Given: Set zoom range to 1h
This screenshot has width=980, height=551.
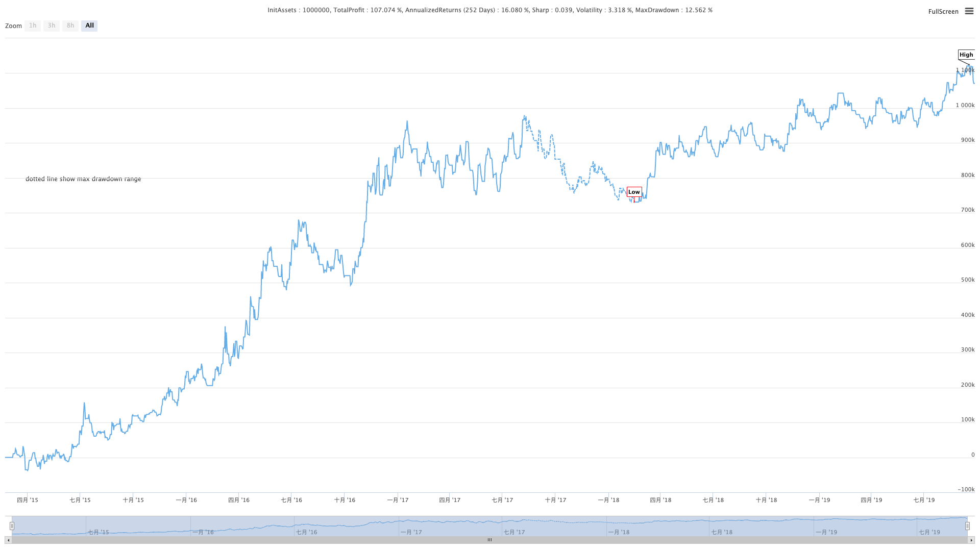Looking at the screenshot, I should (33, 26).
